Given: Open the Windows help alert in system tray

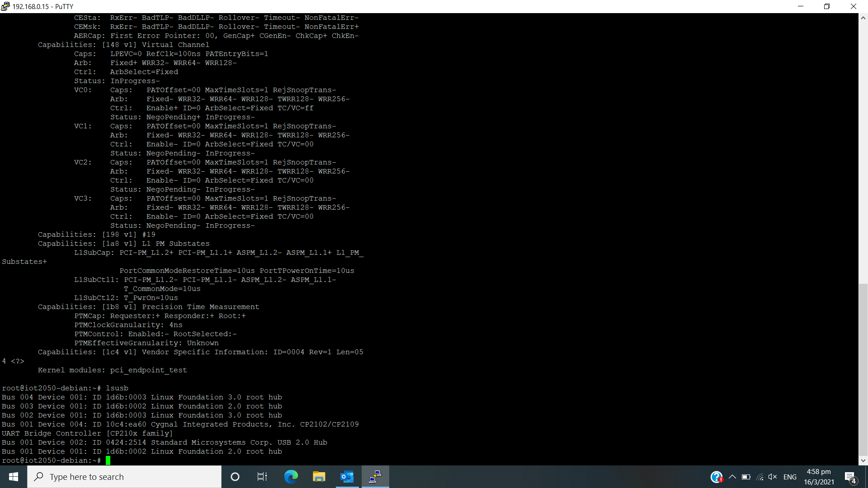Looking at the screenshot, I should pos(717,477).
